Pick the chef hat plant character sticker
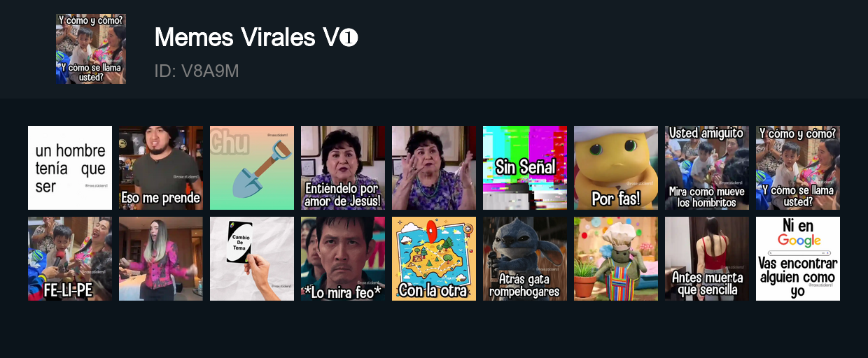Image resolution: width=868 pixels, height=358 pixels. click(x=616, y=259)
